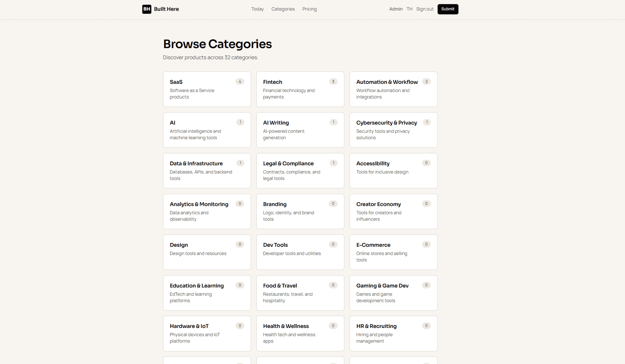625x364 pixels.
Task: Click 'Workflow automation and integrations' description
Action: click(x=383, y=94)
